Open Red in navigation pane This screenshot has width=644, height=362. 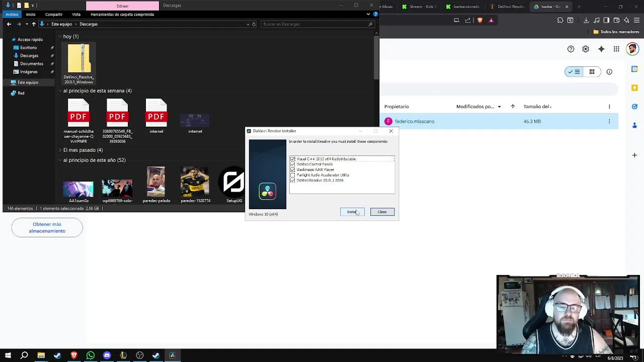21,93
